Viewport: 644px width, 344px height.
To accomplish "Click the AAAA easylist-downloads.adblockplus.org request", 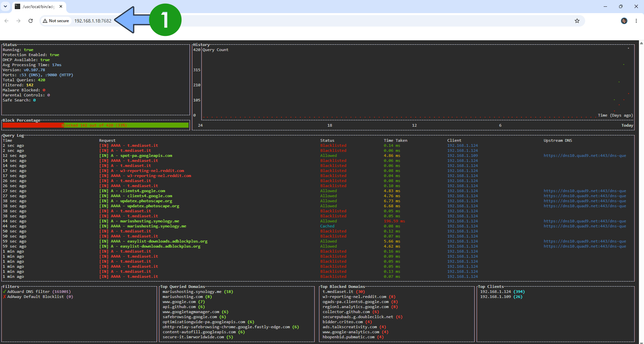I will click(x=153, y=241).
